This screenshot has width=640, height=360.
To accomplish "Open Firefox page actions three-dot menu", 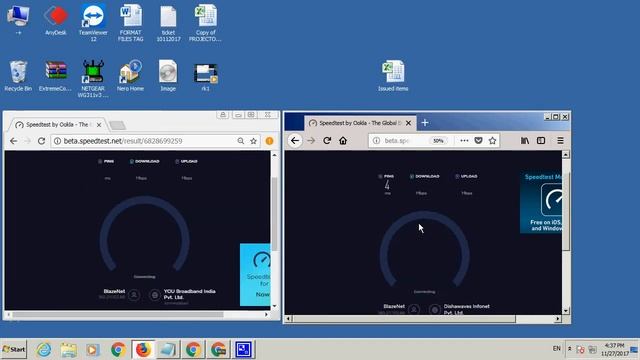I will 464,140.
